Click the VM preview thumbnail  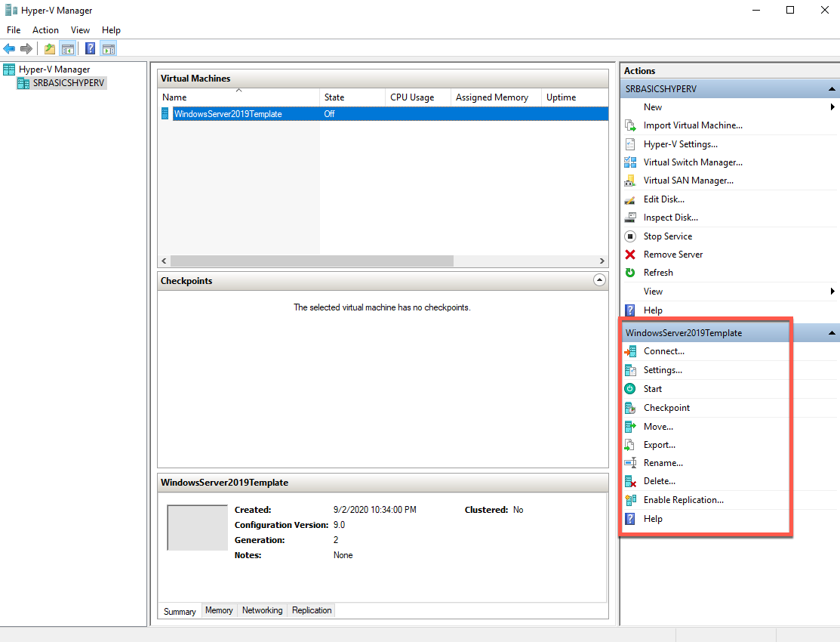click(197, 528)
